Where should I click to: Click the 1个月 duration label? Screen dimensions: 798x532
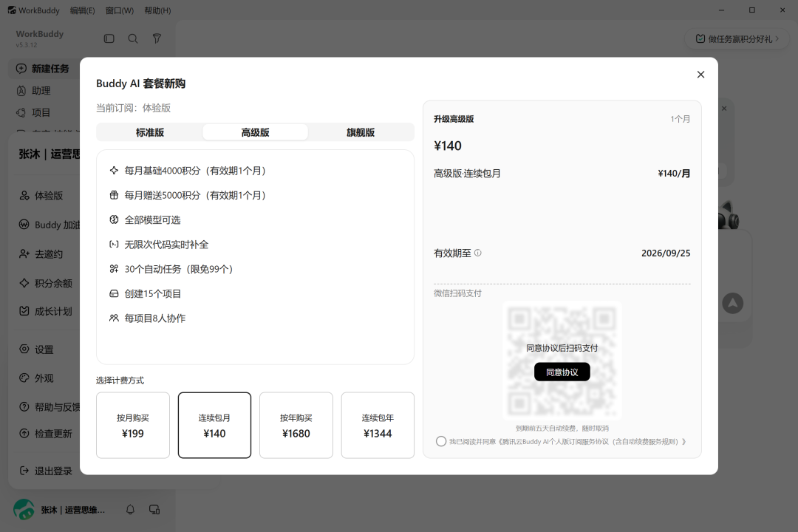point(680,119)
